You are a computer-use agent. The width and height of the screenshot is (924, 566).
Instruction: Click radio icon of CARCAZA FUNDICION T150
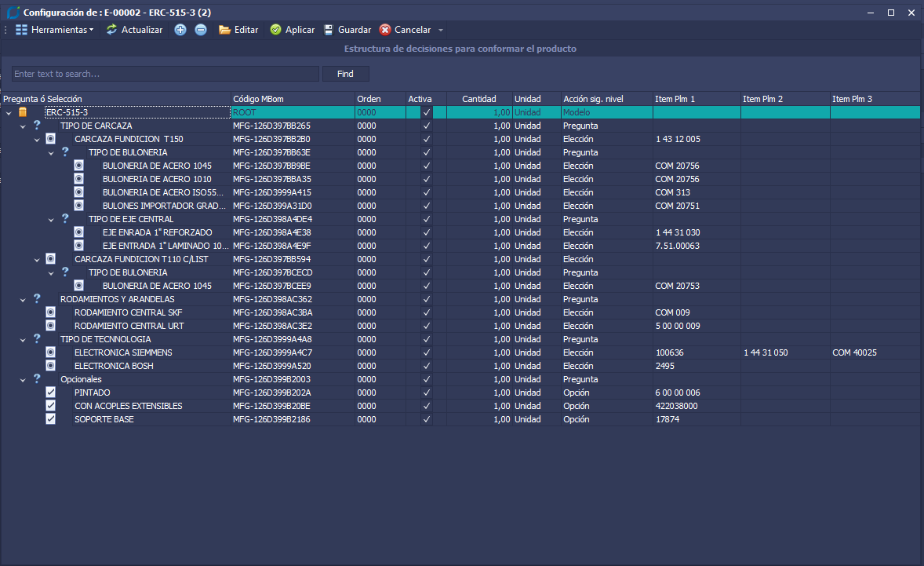tap(51, 138)
